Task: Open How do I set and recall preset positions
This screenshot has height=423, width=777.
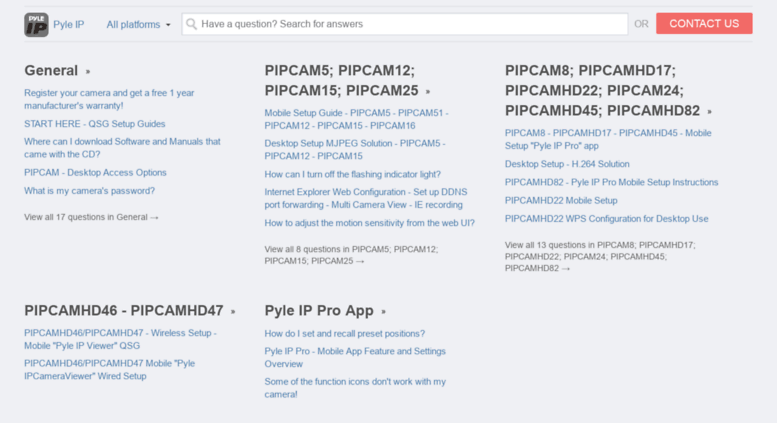Action: (344, 333)
